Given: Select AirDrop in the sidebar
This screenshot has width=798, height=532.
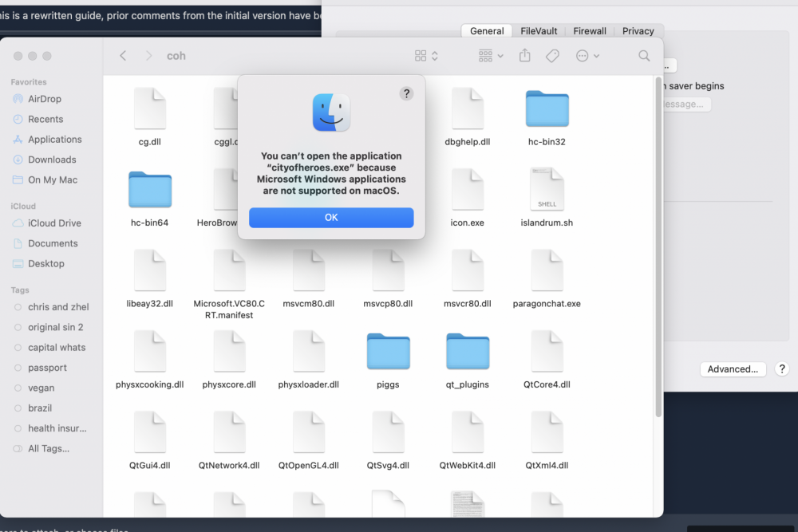Looking at the screenshot, I should click(45, 99).
